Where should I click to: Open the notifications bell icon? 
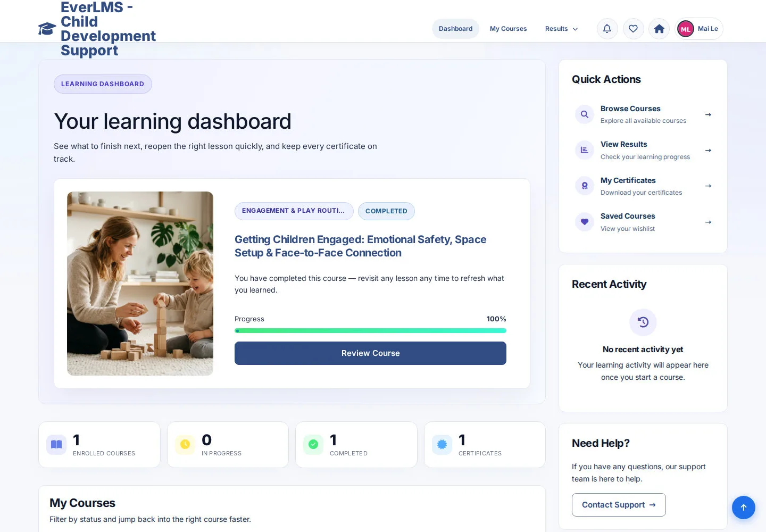pyautogui.click(x=607, y=29)
